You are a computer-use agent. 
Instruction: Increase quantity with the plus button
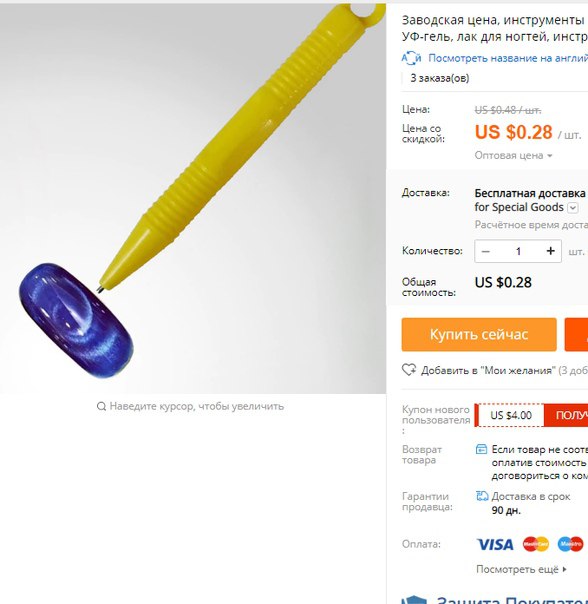coord(551,251)
